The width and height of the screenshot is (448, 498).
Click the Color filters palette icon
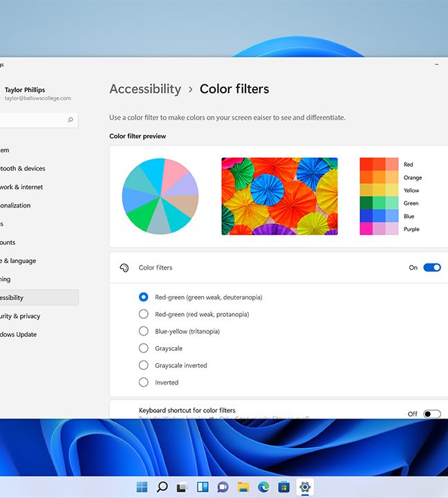[124, 268]
